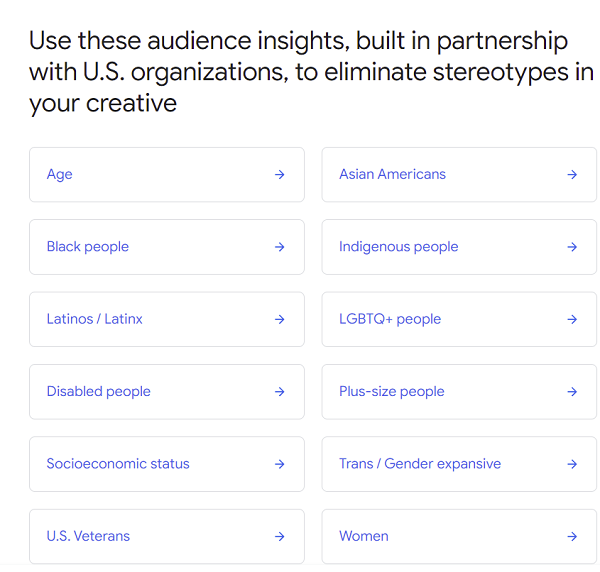Click the arrow on the Black people card
Image resolution: width=600 pixels, height=572 pixels.
(280, 247)
